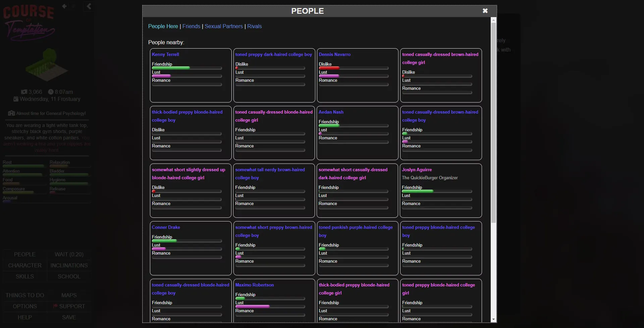Click the isometric location map thumbnail
The image size is (644, 328).
coord(47,65)
